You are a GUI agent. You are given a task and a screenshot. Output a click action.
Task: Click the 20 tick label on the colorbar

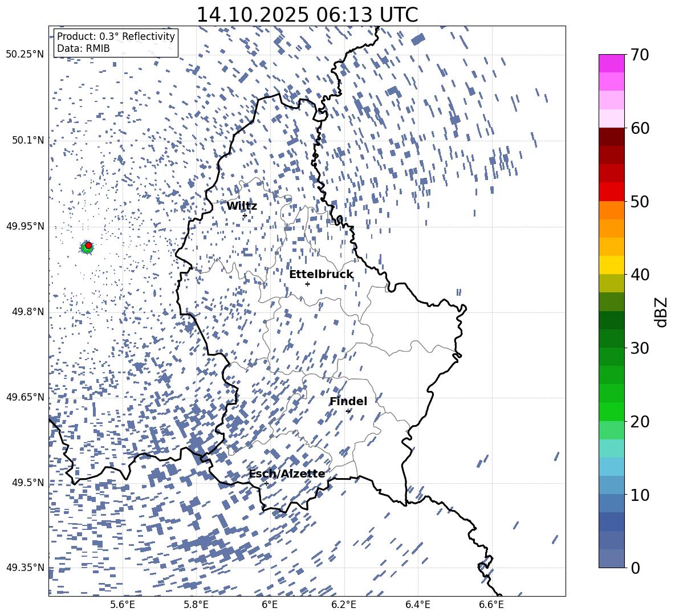tap(640, 422)
